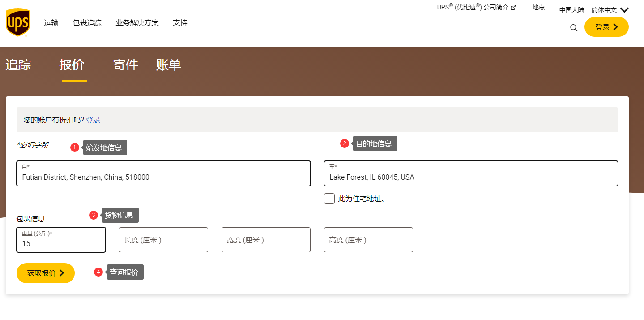Image resolution: width=644 pixels, height=320 pixels.
Task: Click red step marker number 3
Action: point(93,215)
